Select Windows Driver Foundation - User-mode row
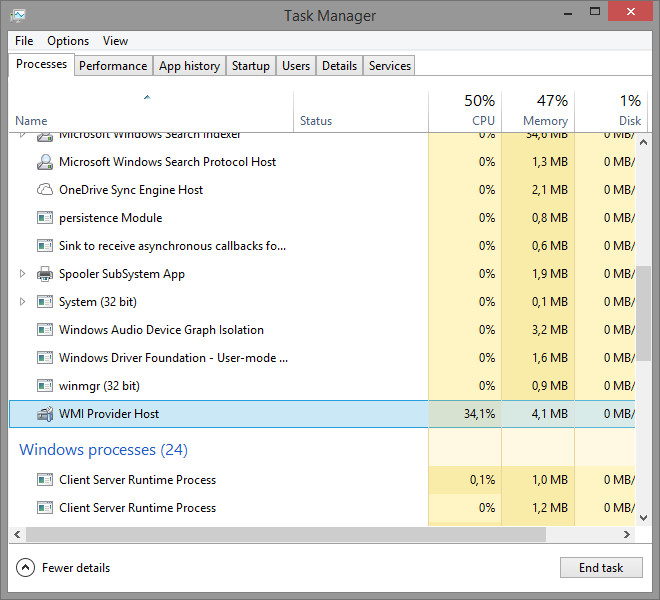Image resolution: width=660 pixels, height=600 pixels. (322, 357)
